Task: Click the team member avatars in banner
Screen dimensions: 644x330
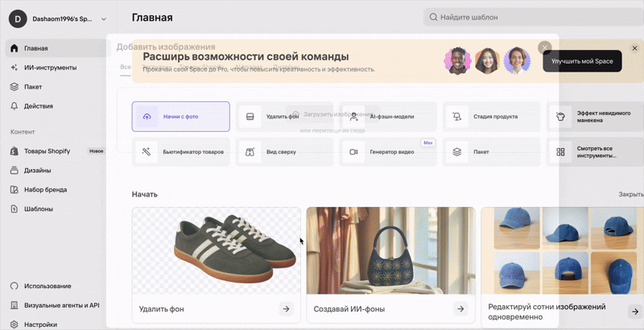Action: (487, 60)
